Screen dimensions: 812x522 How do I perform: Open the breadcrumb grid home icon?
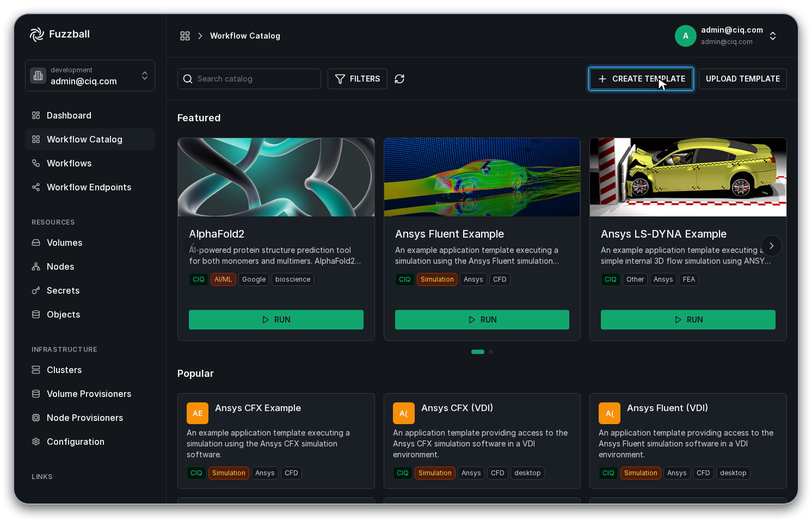[x=185, y=36]
